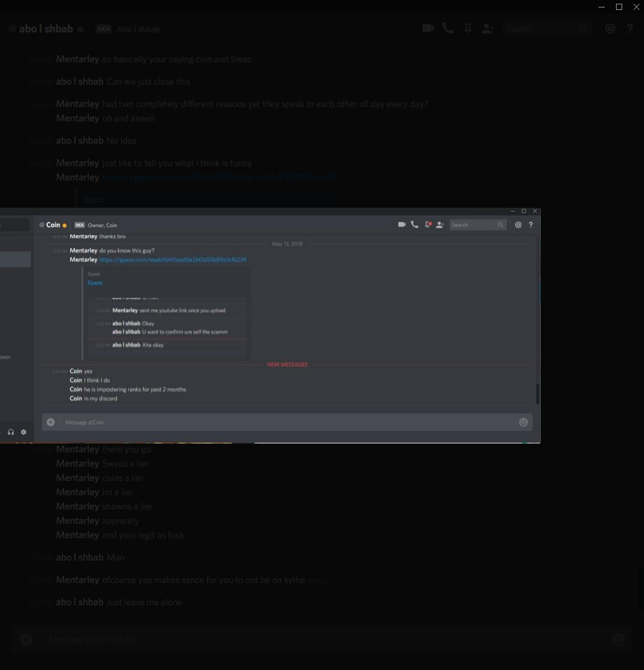Click the red NEW MESSAGES marker
644x670 pixels.
pos(287,365)
